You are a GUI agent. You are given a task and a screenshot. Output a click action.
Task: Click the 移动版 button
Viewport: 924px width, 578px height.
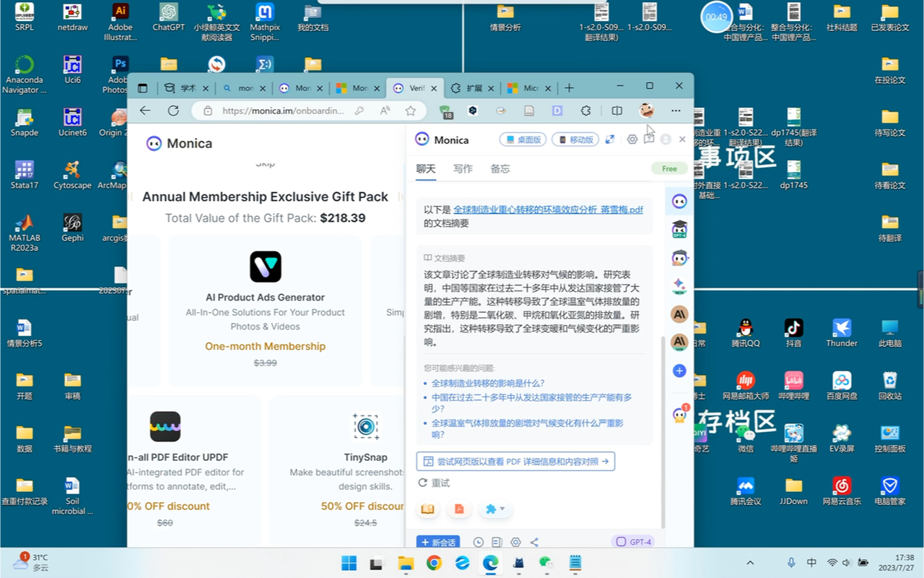coord(575,139)
